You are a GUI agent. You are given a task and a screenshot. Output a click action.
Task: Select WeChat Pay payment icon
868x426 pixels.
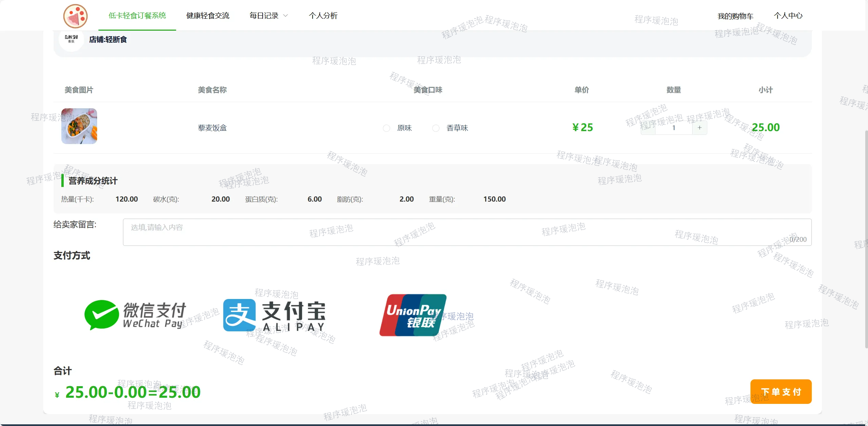[x=135, y=315]
